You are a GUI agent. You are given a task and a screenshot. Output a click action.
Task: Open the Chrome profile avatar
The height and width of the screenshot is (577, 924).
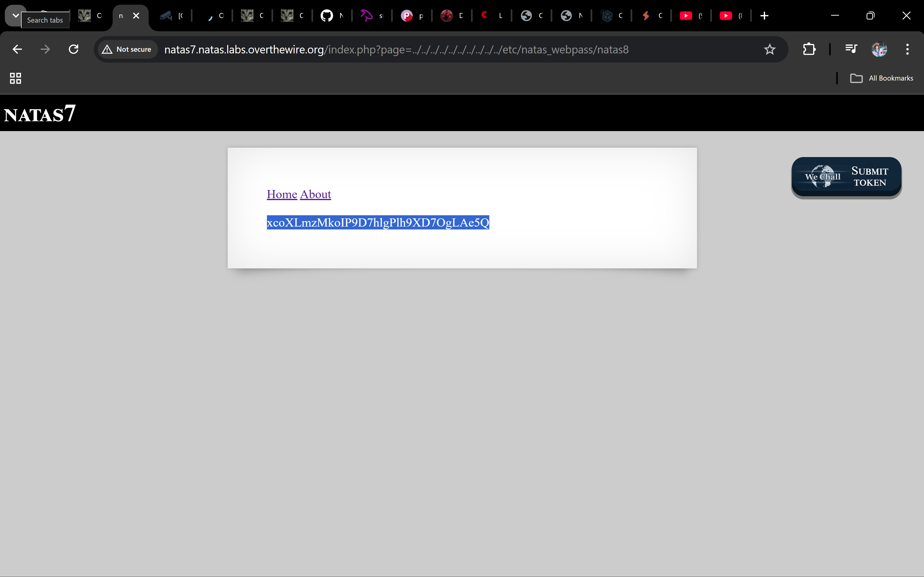pyautogui.click(x=879, y=49)
